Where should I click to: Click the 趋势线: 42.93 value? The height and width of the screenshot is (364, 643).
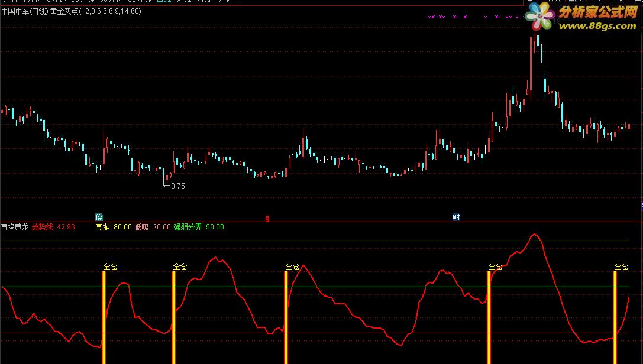[x=53, y=227]
